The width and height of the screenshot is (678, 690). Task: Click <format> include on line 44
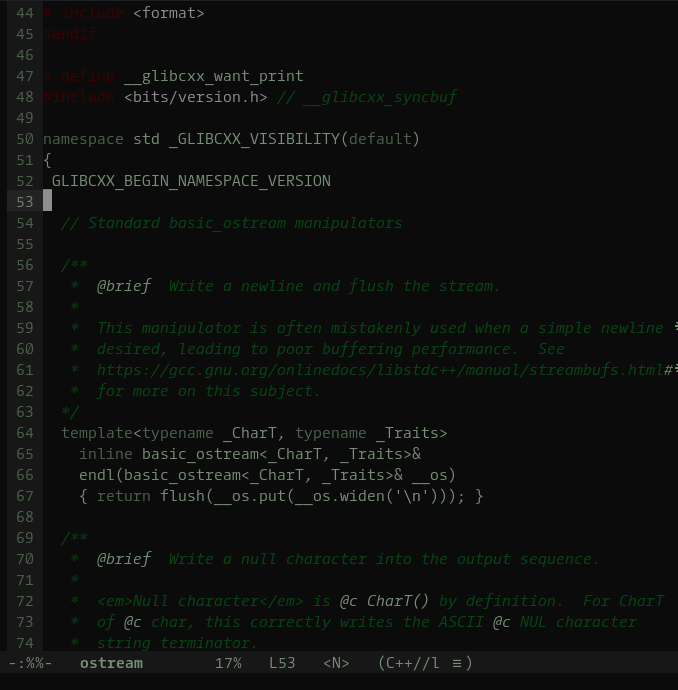(169, 13)
